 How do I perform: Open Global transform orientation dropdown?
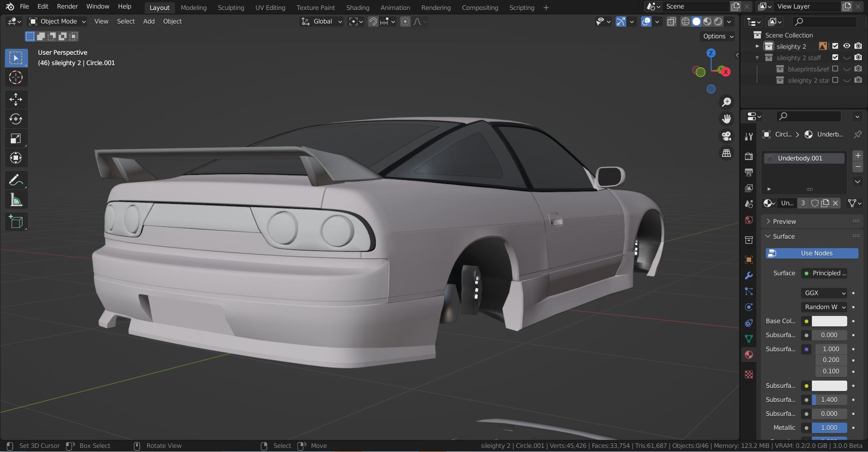pyautogui.click(x=322, y=21)
